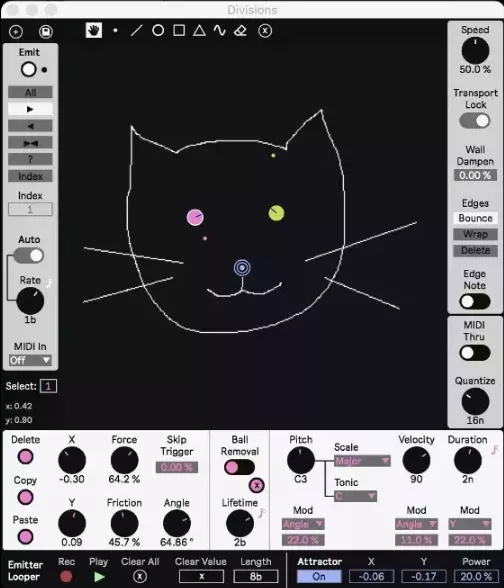504x588 pixels.
Task: Select reverse emit mode arrow
Action: pyautogui.click(x=30, y=126)
